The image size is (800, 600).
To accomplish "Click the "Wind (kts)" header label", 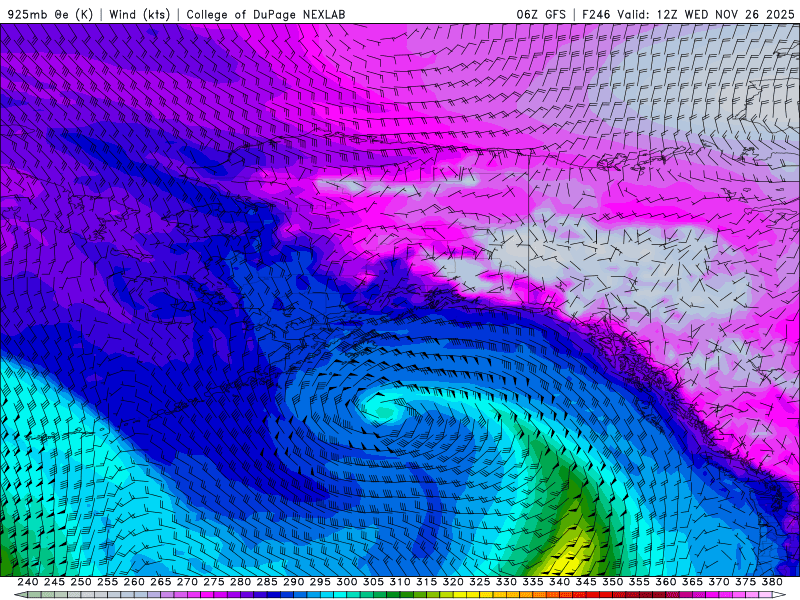I will click(x=140, y=14).
